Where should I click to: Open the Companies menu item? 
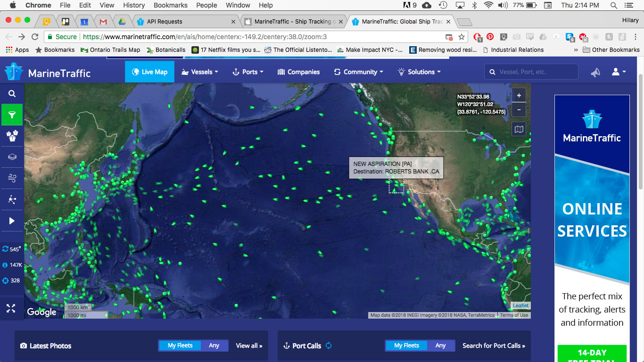click(x=299, y=72)
